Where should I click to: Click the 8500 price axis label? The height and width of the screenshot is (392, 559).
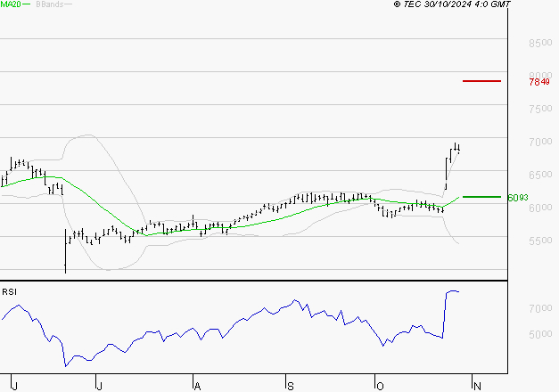(x=540, y=43)
